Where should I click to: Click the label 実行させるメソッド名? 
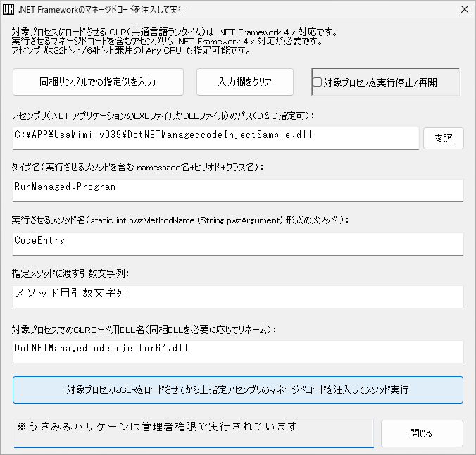[x=180, y=220]
